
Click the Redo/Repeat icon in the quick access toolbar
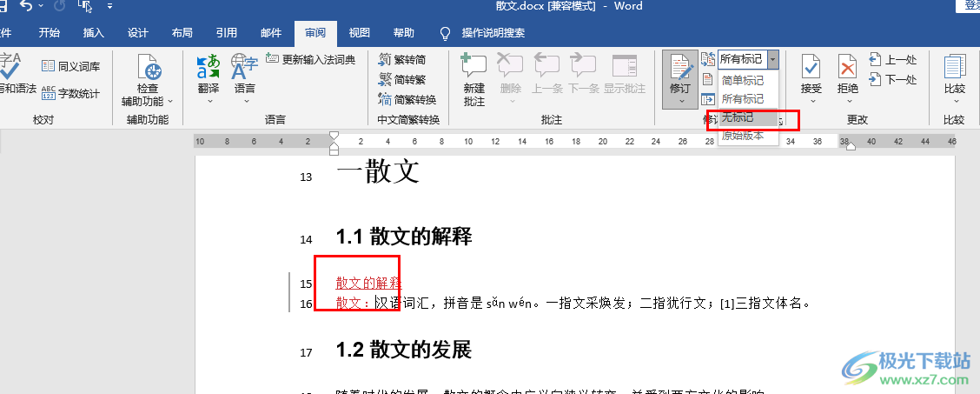tap(60, 5)
